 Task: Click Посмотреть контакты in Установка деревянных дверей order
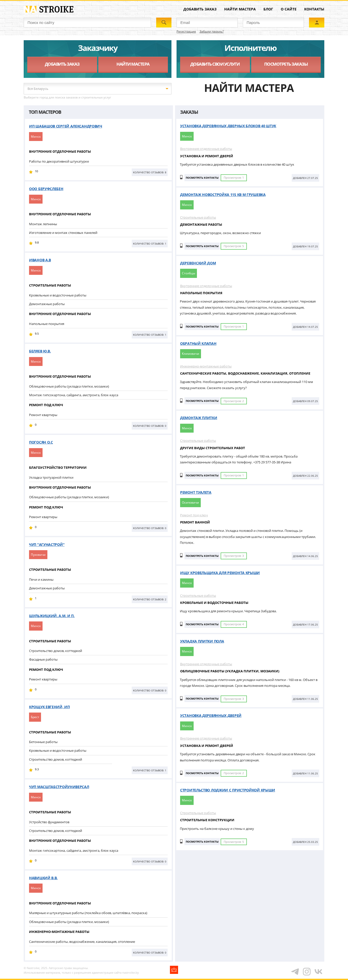[202, 773]
